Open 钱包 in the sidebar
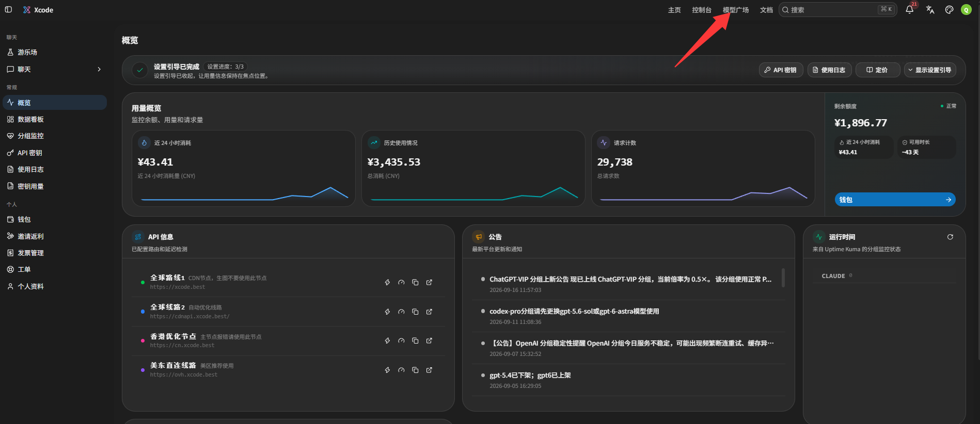The image size is (980, 424). click(x=55, y=219)
